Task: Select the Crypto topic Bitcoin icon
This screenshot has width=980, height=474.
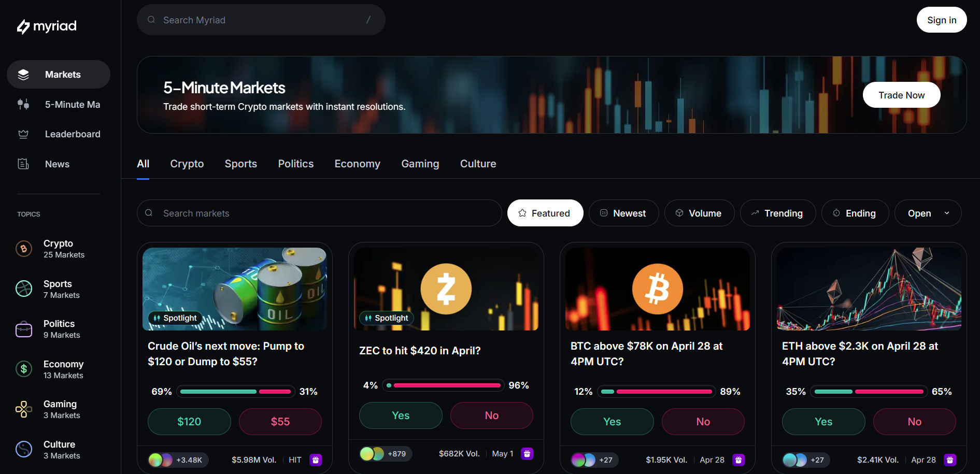Action: 24,249
